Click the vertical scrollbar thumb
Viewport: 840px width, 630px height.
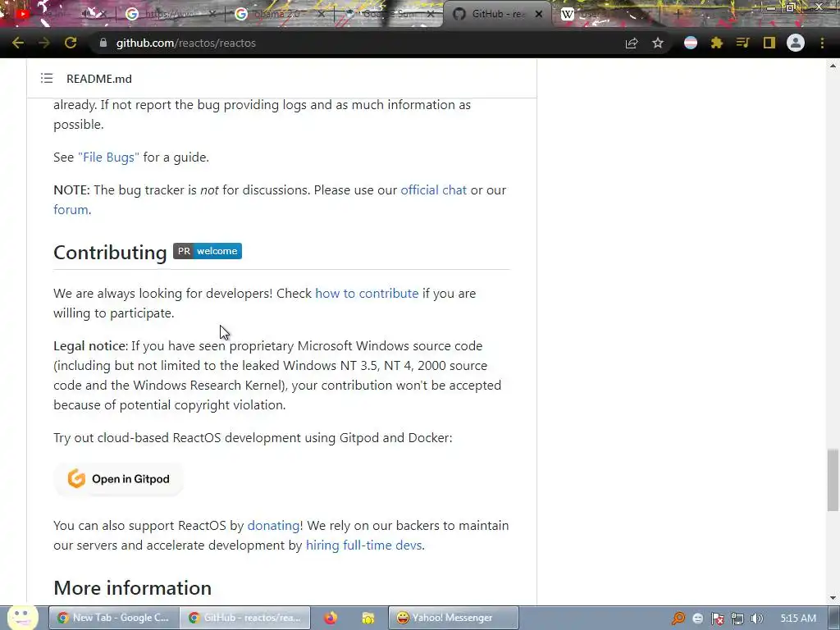(x=833, y=480)
